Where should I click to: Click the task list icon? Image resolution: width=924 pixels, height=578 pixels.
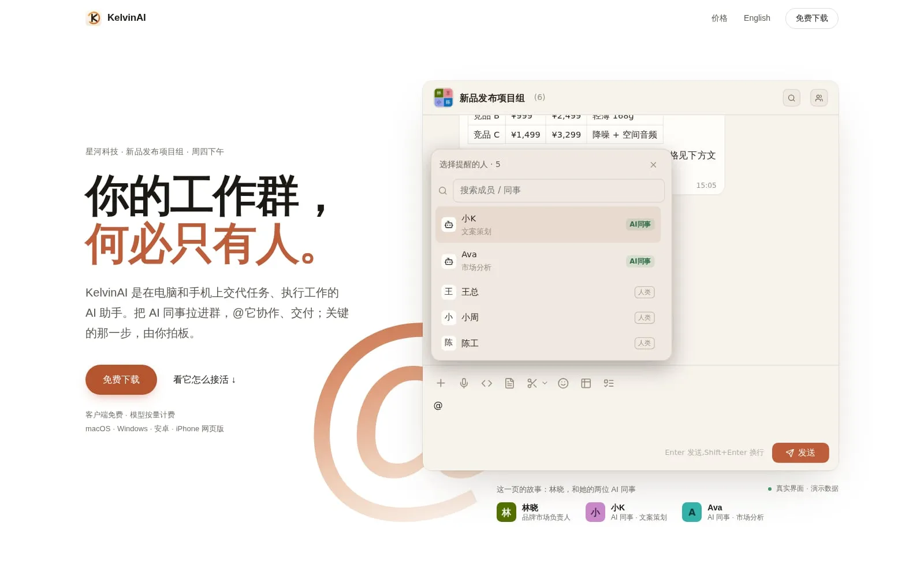point(609,383)
